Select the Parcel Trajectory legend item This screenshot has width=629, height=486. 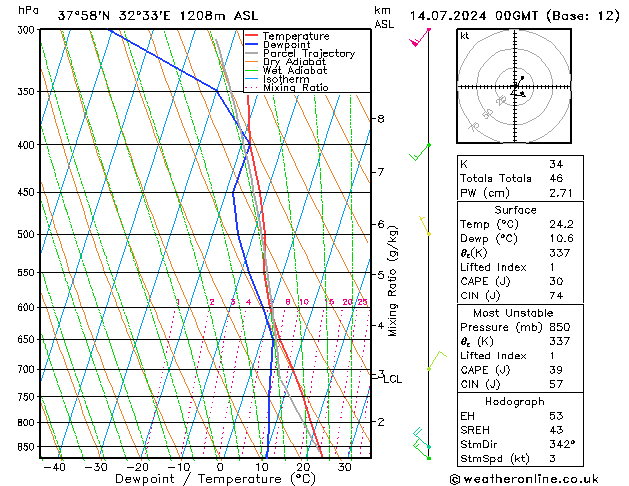(x=308, y=53)
